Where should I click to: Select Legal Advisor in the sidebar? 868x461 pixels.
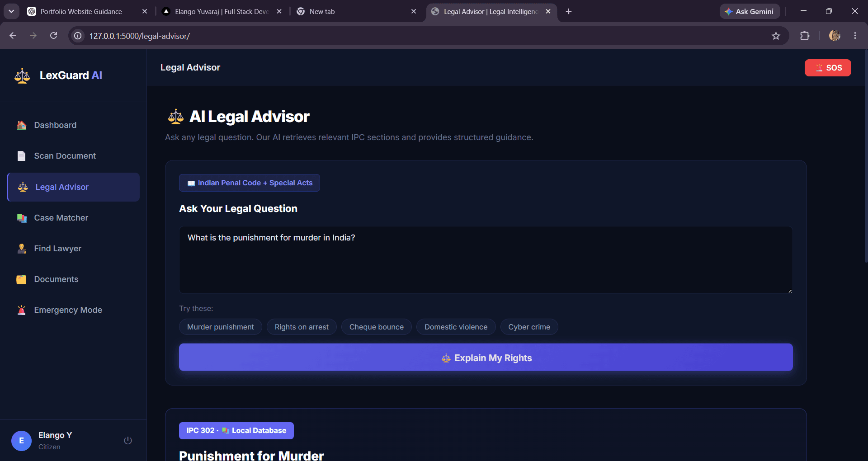click(73, 187)
